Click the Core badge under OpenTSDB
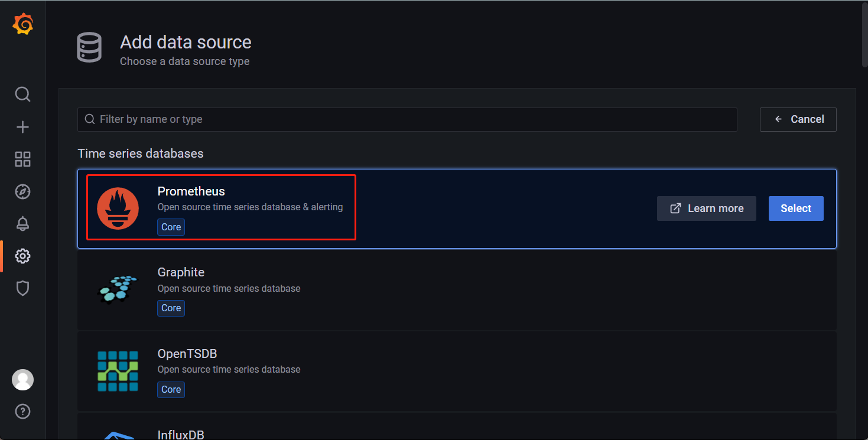868x440 pixels. pyautogui.click(x=171, y=390)
